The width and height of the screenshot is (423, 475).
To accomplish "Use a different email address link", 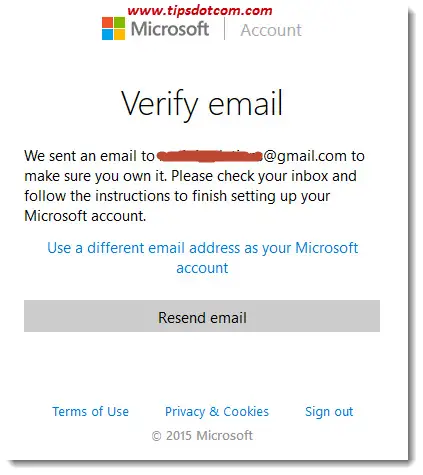I will click(202, 258).
